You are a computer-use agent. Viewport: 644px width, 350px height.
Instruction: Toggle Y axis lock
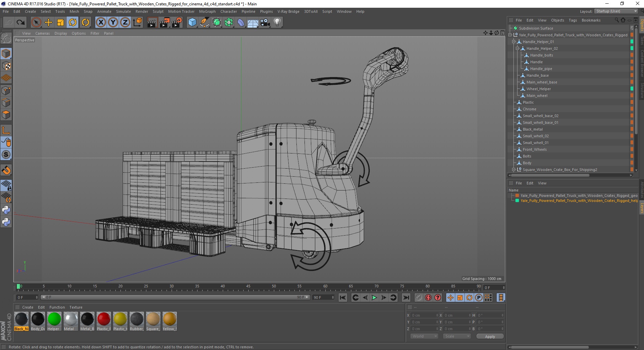(113, 23)
